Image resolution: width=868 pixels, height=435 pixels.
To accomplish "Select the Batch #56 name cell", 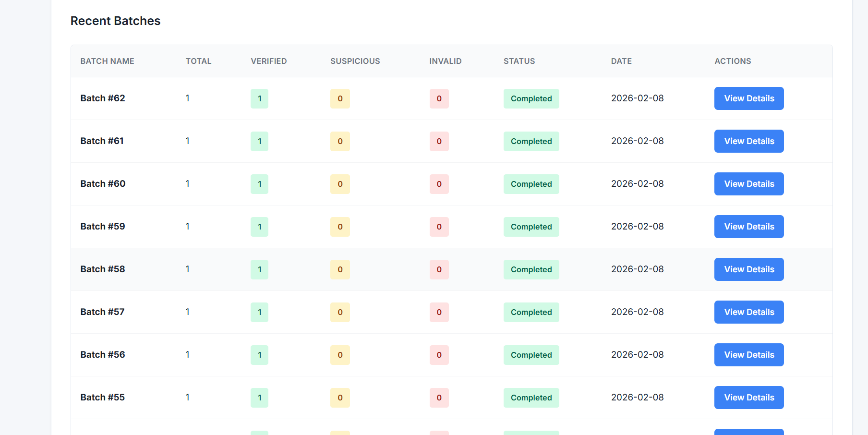I will [103, 354].
